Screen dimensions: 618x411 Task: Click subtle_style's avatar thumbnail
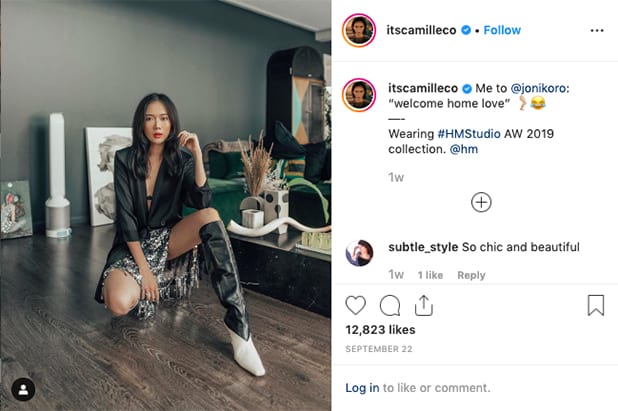[359, 253]
